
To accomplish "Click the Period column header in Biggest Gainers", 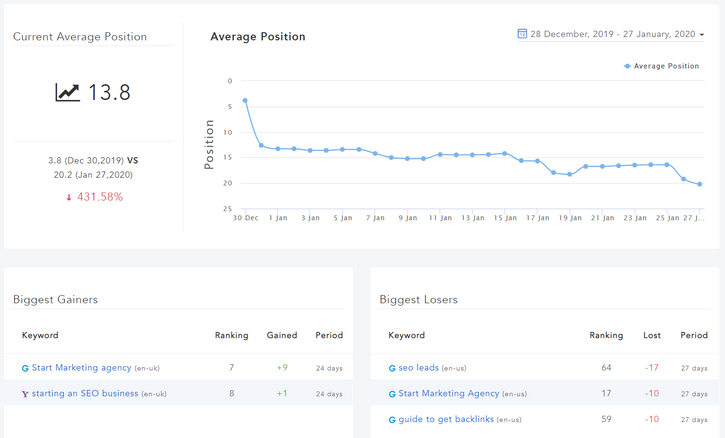I will [329, 335].
